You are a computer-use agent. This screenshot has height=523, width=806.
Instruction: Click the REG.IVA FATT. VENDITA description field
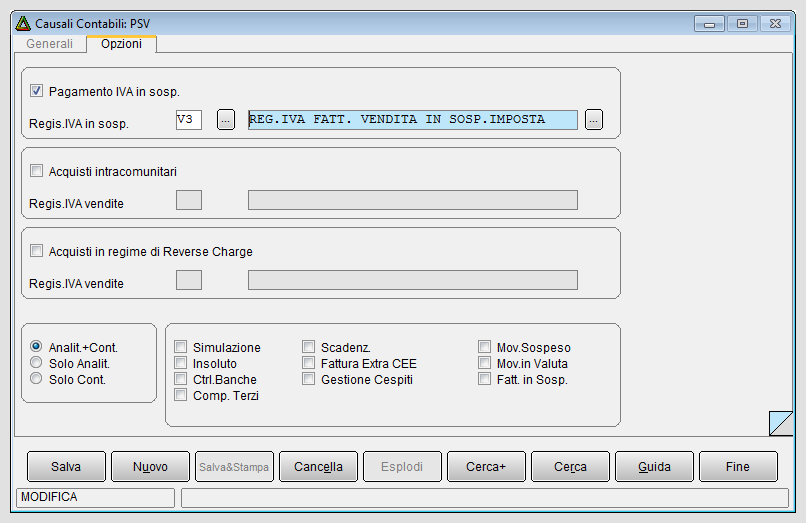(413, 120)
